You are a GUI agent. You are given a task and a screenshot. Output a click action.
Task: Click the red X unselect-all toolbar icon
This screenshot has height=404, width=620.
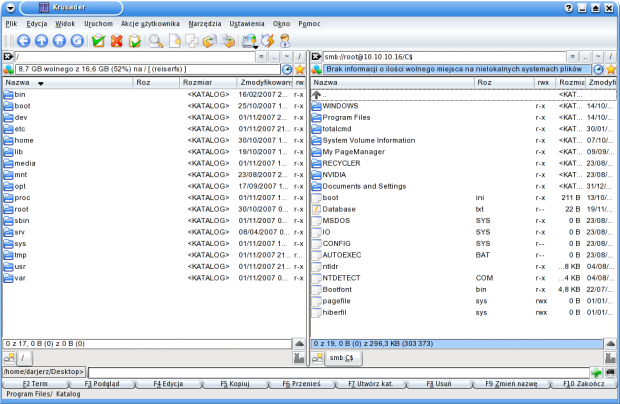(116, 41)
